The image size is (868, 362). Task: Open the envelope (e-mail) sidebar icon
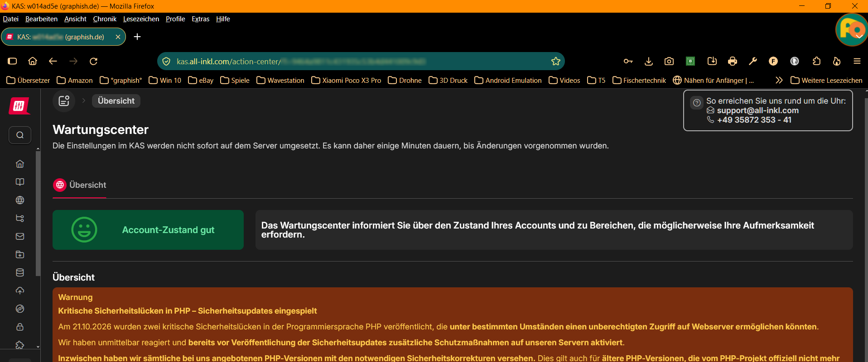pos(20,236)
